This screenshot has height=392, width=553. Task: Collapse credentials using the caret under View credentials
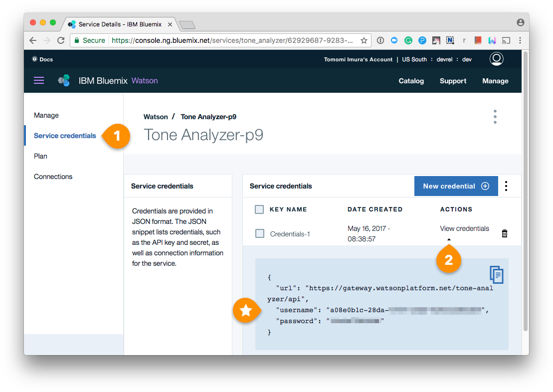point(449,239)
